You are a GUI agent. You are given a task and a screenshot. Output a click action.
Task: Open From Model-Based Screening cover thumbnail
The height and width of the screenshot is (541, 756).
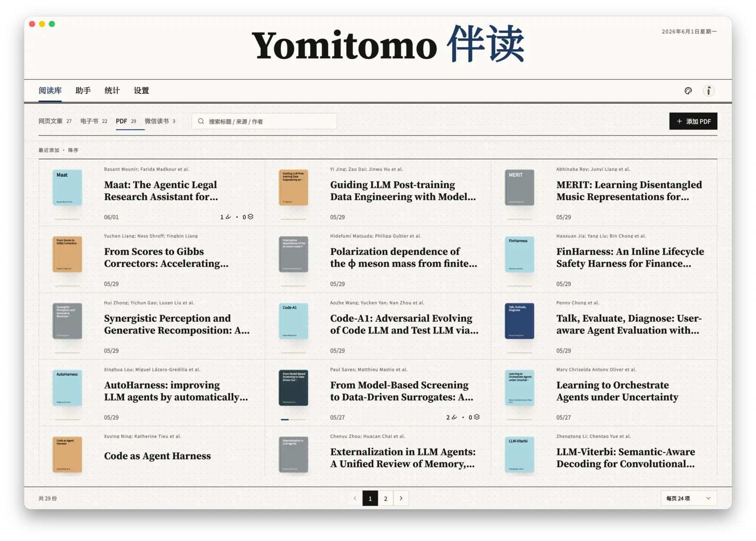pyautogui.click(x=293, y=388)
